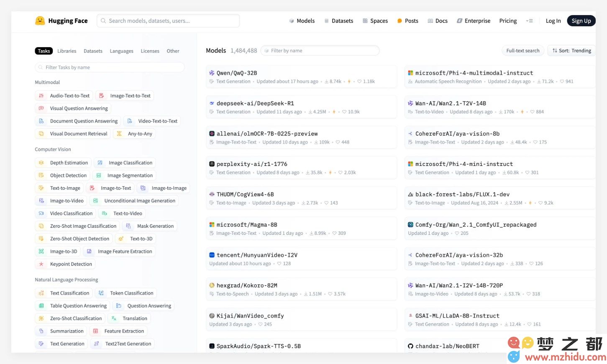Click the Microsoft logo beside Phi-4-multimodal-instruct
Viewport: 607px width, 364px height.
point(411,73)
